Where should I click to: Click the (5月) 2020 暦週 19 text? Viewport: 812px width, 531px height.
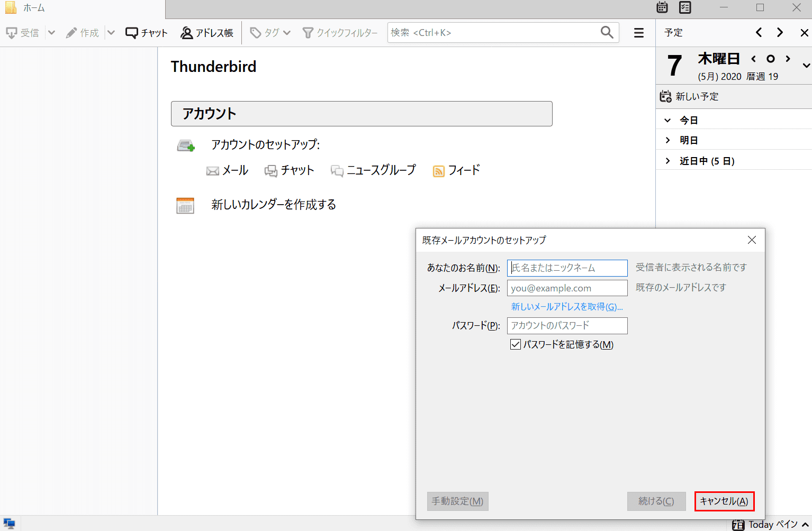(x=738, y=77)
